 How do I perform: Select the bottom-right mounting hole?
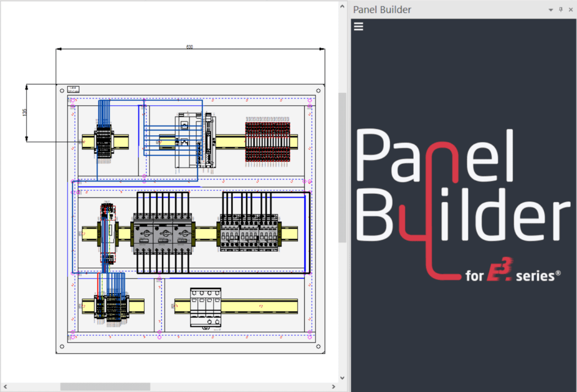[318, 346]
